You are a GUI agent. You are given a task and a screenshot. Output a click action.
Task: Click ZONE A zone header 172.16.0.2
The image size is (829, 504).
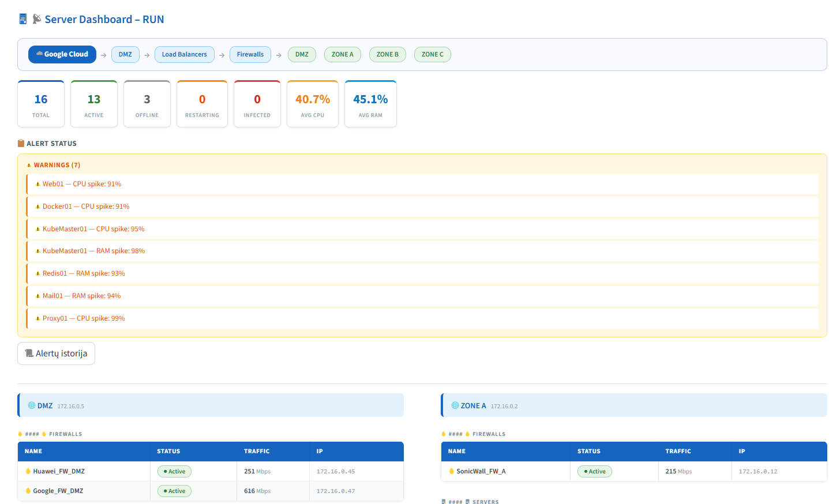click(634, 405)
